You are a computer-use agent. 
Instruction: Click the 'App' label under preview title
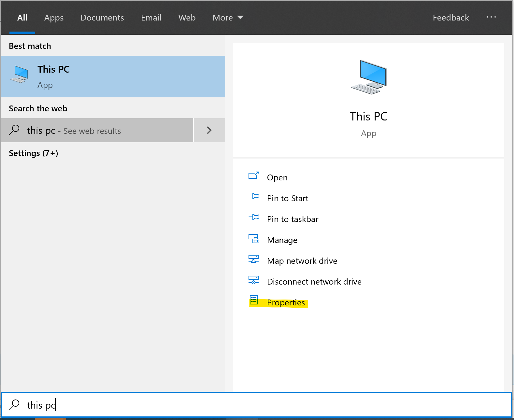(x=368, y=133)
